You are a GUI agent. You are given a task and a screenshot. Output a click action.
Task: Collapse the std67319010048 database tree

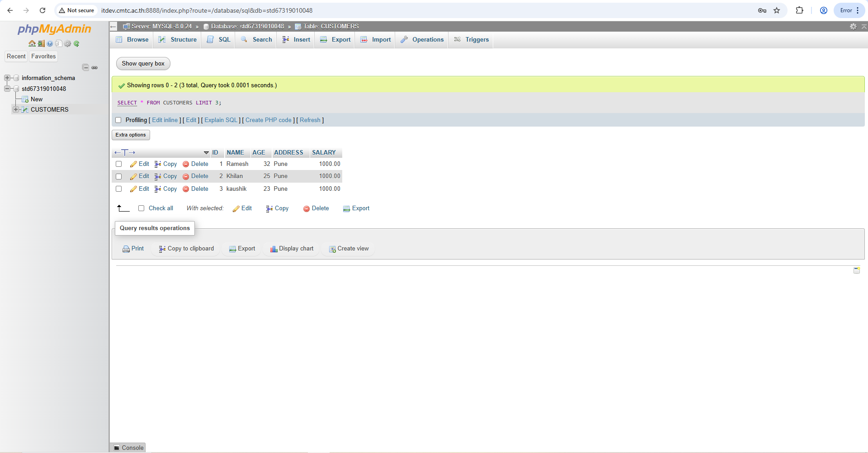pos(7,89)
